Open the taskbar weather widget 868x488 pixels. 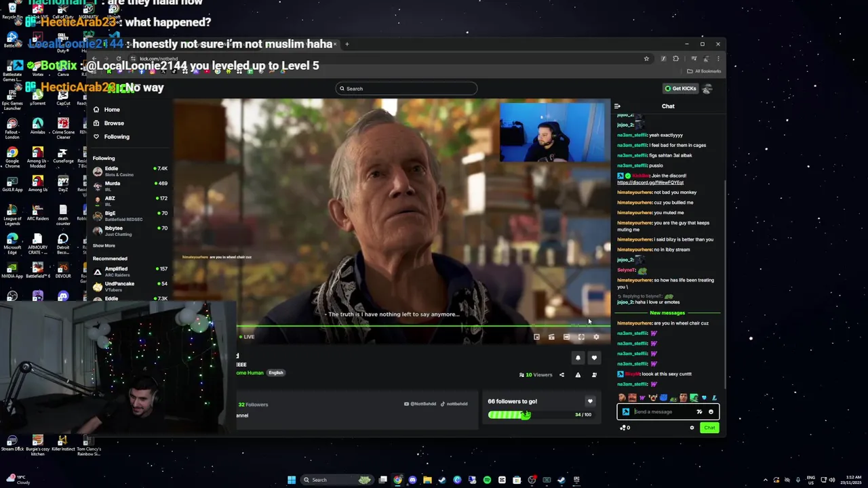tap(18, 480)
